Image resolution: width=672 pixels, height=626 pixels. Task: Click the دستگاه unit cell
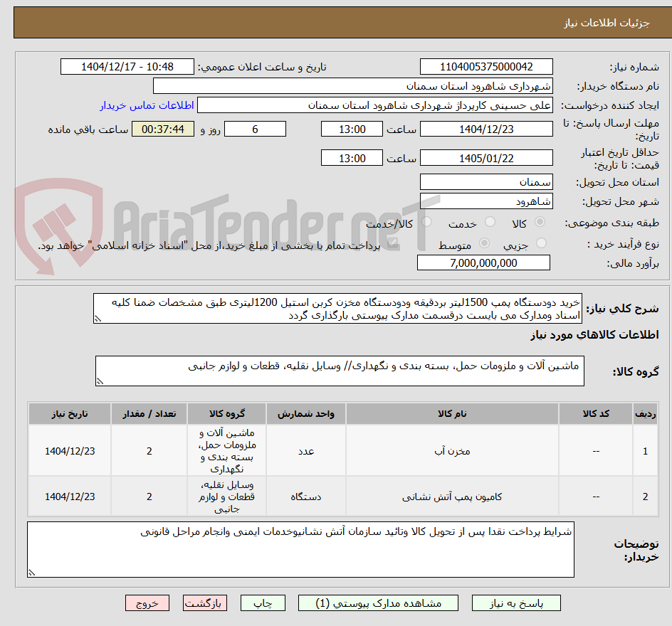(306, 497)
